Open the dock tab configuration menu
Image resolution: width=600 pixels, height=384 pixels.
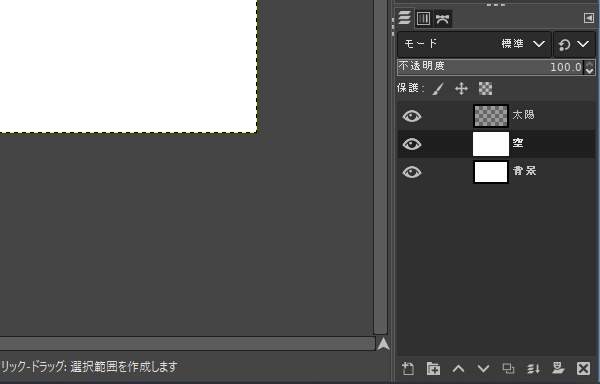tap(589, 18)
